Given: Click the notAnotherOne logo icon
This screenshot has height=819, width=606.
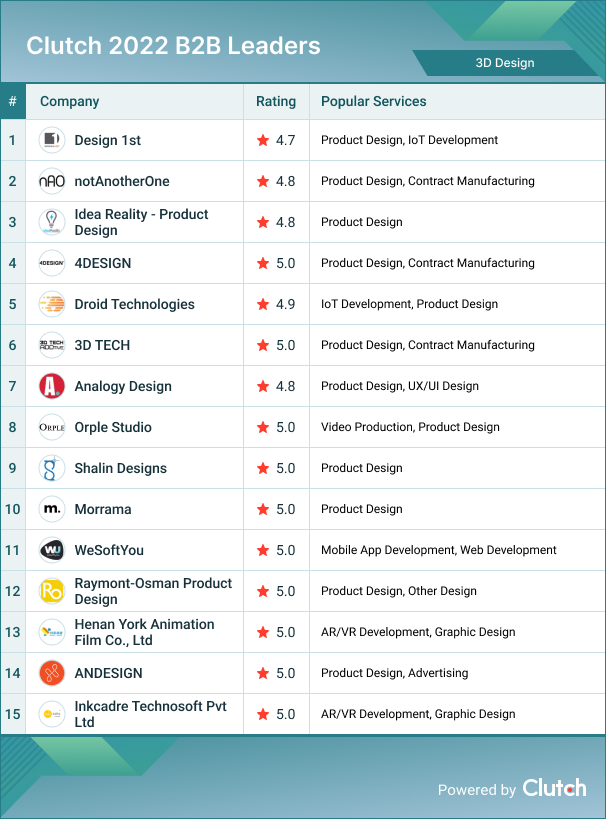Looking at the screenshot, I should click(x=52, y=181).
